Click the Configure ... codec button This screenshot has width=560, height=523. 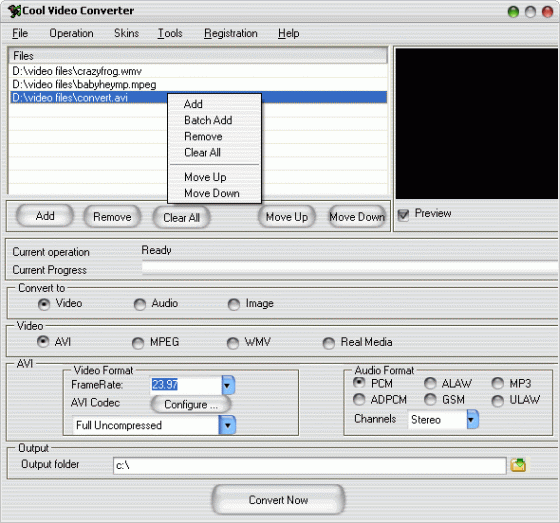click(x=191, y=404)
